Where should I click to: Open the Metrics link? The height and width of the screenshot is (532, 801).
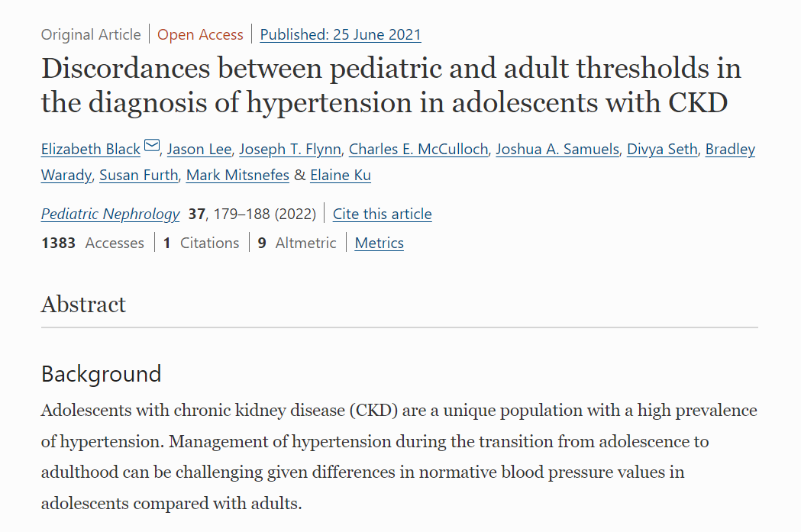click(x=379, y=243)
